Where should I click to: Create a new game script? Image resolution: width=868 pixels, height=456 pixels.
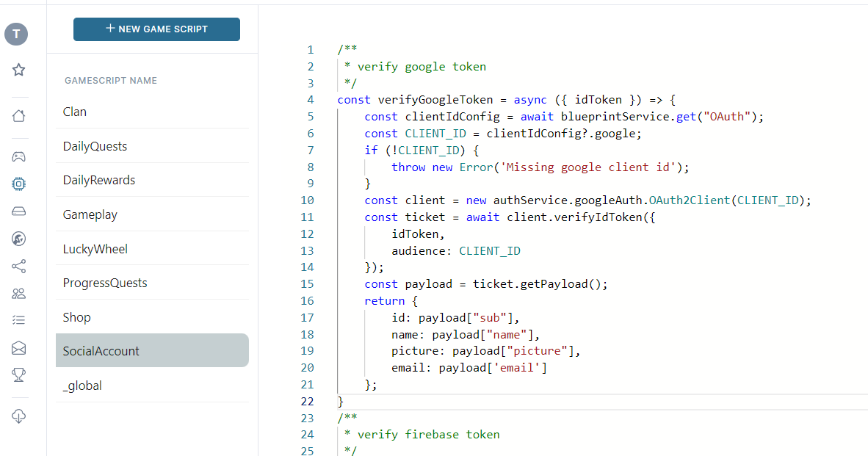click(x=156, y=29)
